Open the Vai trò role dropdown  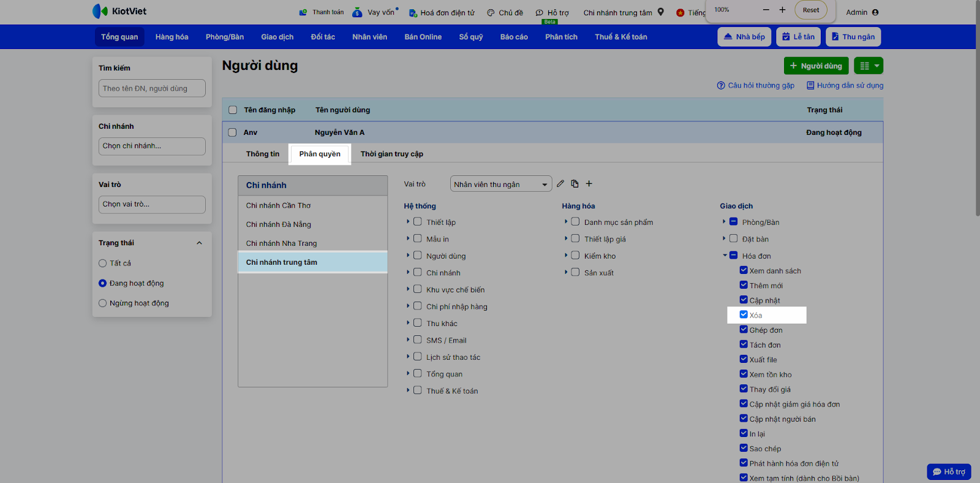coord(500,184)
